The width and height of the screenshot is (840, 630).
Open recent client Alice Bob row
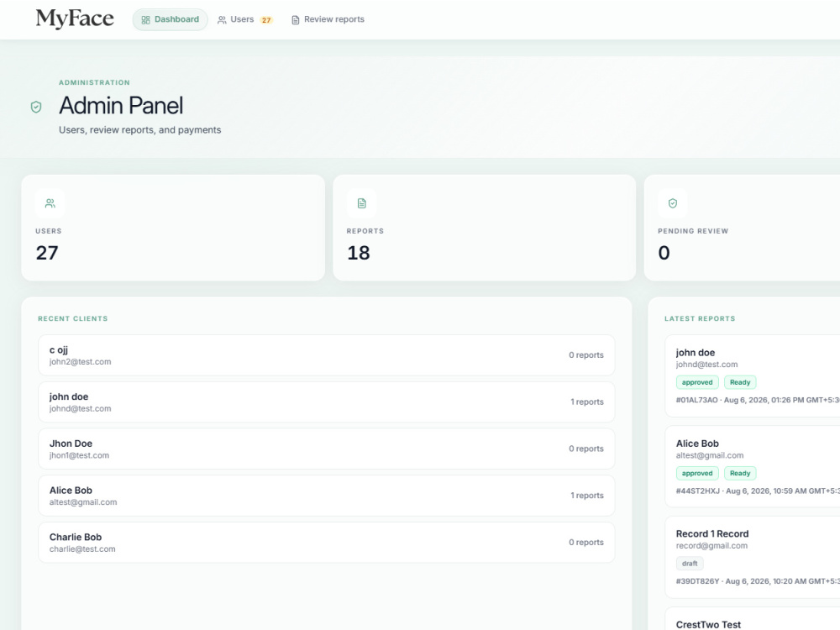pyautogui.click(x=326, y=496)
